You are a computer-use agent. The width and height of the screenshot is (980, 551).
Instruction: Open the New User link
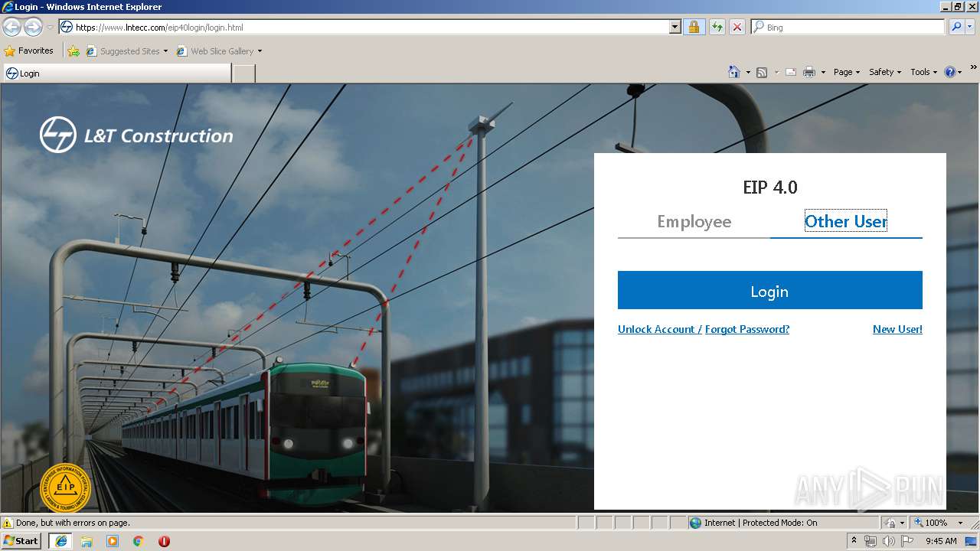click(897, 329)
